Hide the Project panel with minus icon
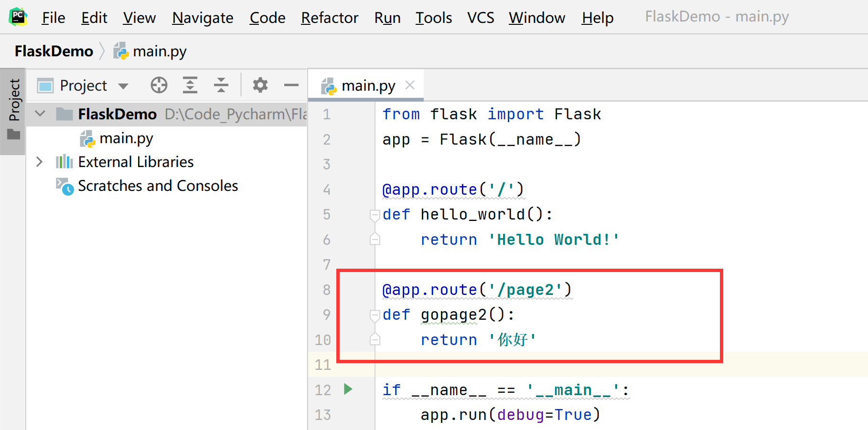Screen dimensions: 868x430 click(x=291, y=85)
